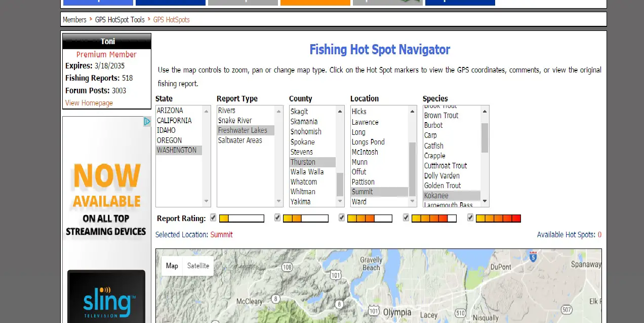The width and height of the screenshot is (644, 323).
Task: Open the View Homepage link
Action: 89,103
